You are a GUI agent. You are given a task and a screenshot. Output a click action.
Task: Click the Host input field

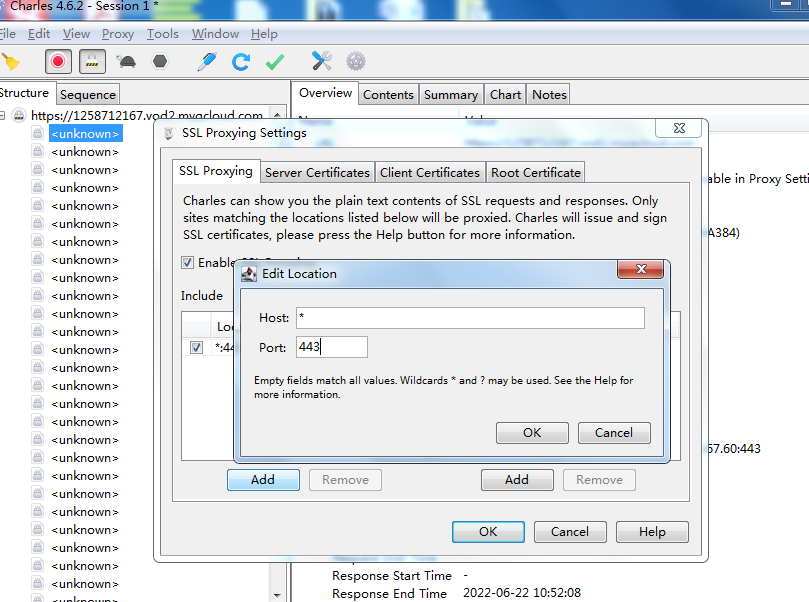pyautogui.click(x=469, y=318)
